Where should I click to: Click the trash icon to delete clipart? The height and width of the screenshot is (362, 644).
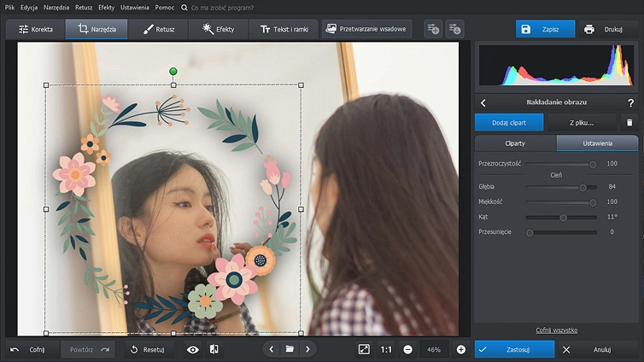629,122
